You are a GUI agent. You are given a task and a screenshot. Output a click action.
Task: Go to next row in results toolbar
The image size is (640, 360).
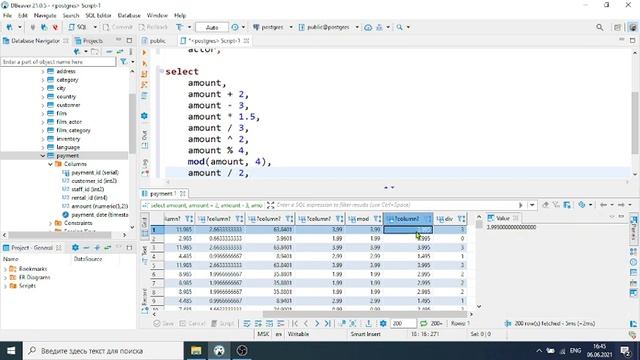click(x=317, y=324)
